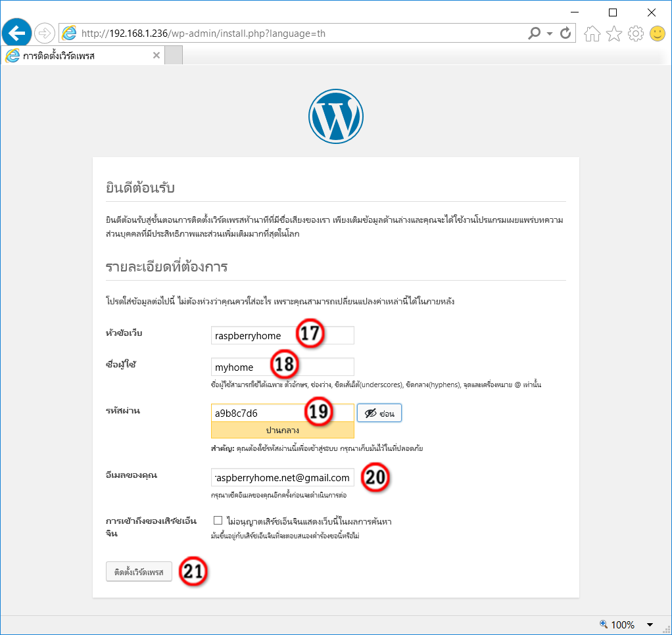Click the 100% zoom level text
The height and width of the screenshot is (635, 672).
622,624
